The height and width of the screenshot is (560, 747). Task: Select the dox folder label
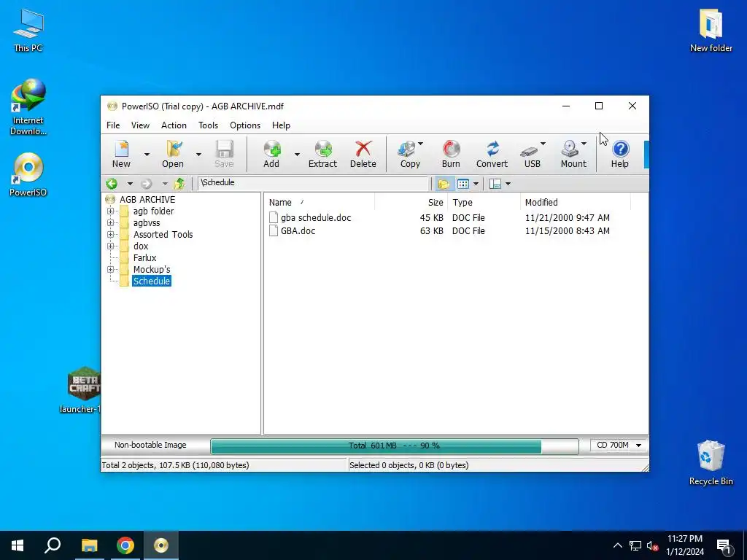[141, 246]
